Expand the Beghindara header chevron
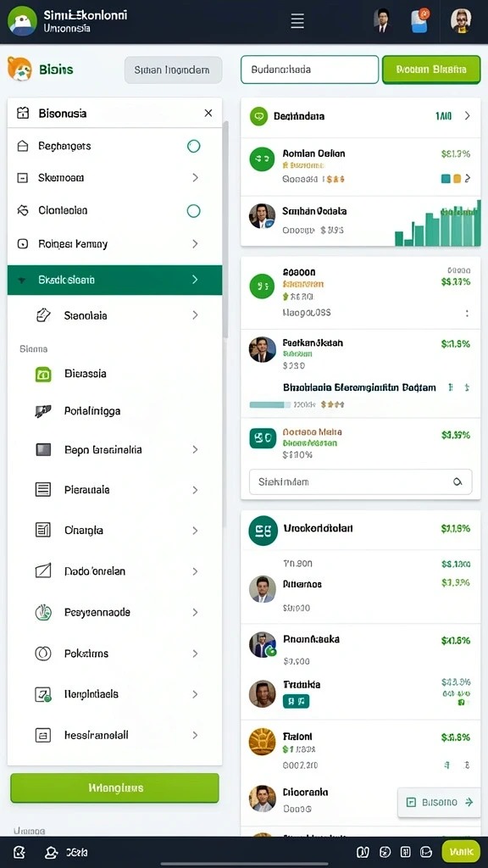Viewport: 488px width, 868px height. [x=467, y=115]
